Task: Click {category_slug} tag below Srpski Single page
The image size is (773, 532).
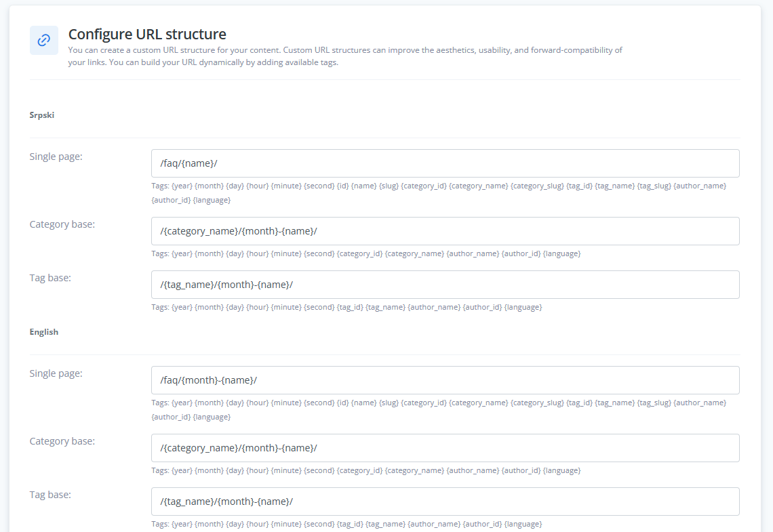Action: pyautogui.click(x=537, y=186)
